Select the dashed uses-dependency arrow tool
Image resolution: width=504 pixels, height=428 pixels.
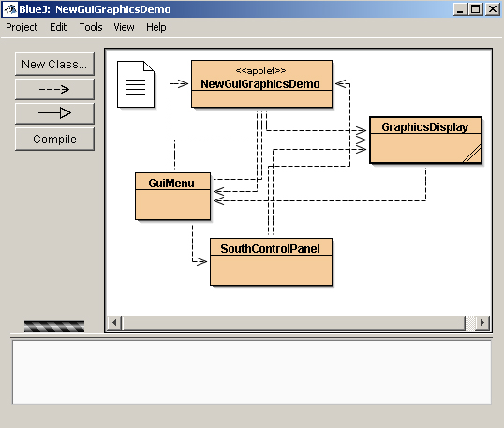point(54,89)
